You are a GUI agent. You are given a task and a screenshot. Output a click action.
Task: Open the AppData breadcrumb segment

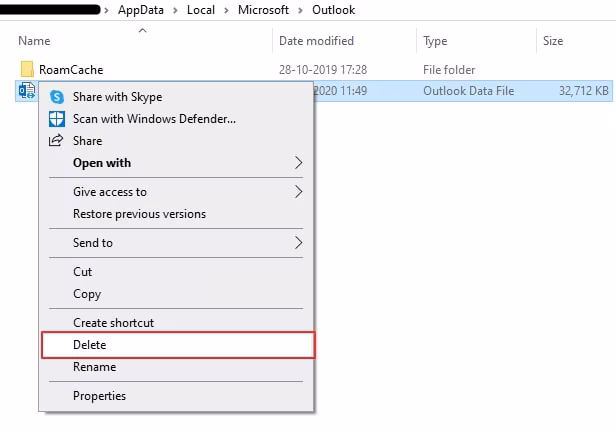click(142, 10)
